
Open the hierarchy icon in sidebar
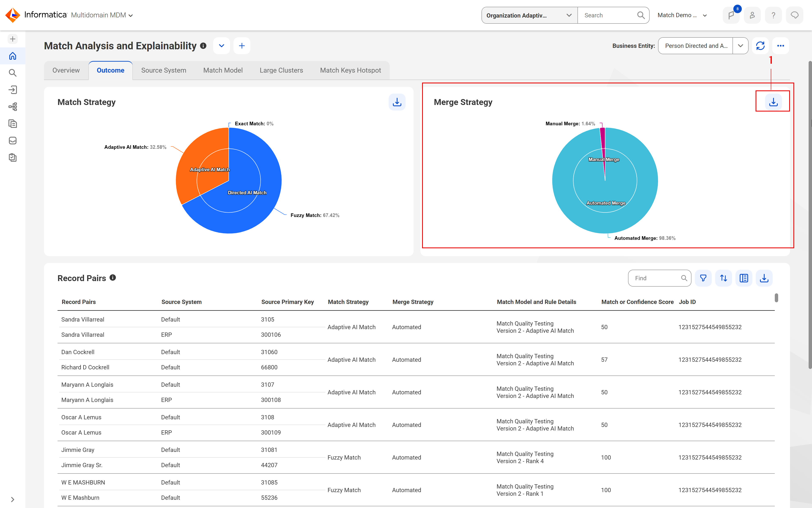click(x=13, y=107)
